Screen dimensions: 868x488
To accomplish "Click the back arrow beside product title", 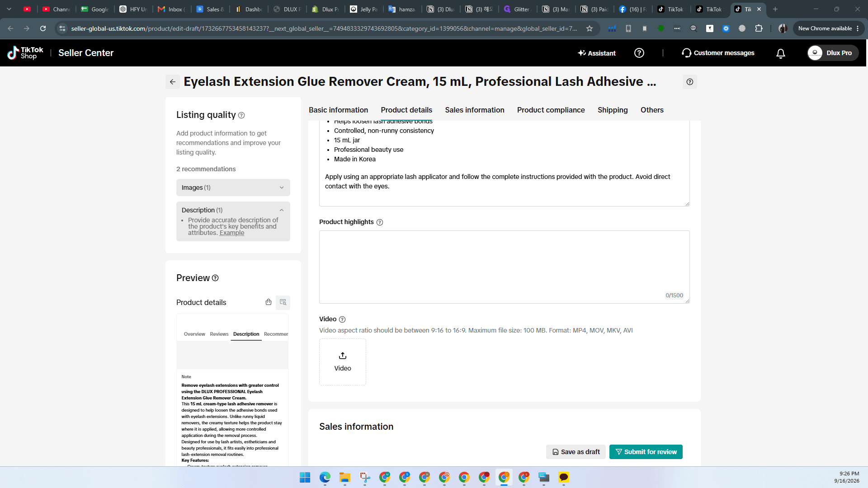I will (173, 82).
